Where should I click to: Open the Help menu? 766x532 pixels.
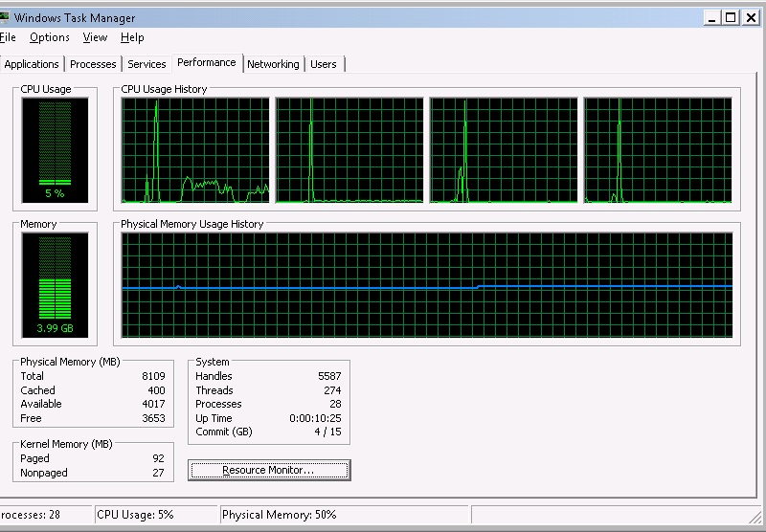click(x=132, y=37)
